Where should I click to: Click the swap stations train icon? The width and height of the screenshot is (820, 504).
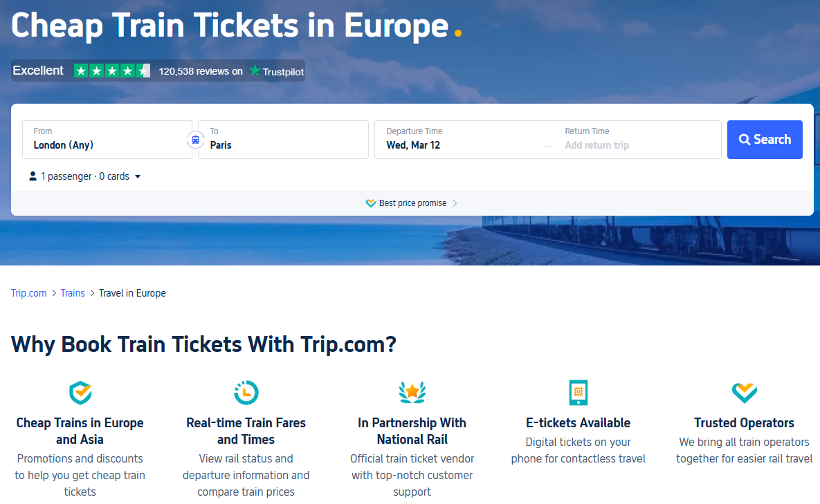pos(195,140)
